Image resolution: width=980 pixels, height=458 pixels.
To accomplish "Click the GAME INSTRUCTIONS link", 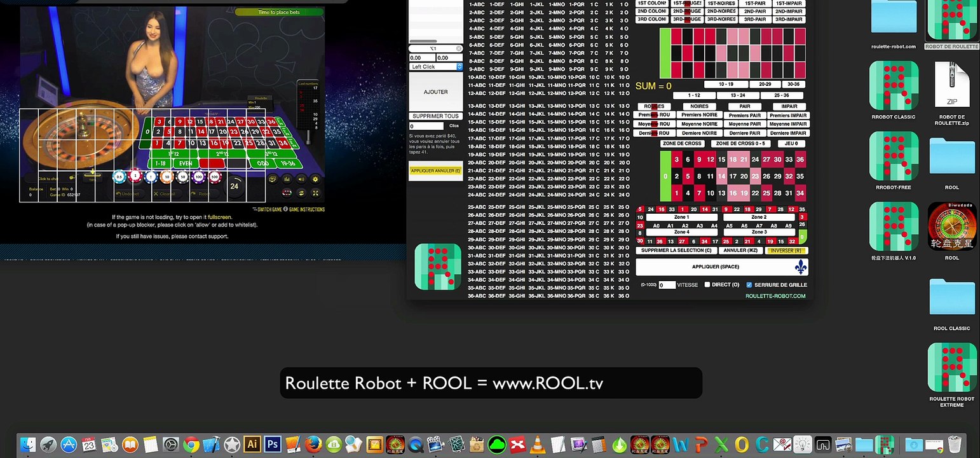I will tap(307, 209).
